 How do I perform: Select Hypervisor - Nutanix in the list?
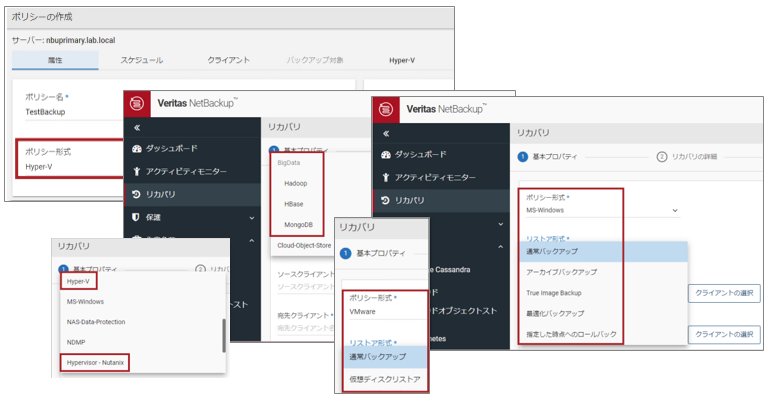95,363
